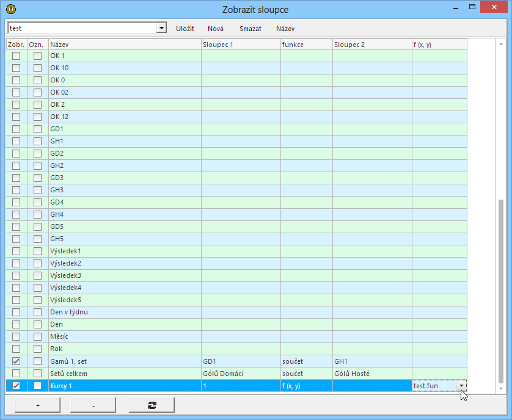The image size is (512, 420).
Task: Click the plus button to add row
Action: click(38, 405)
